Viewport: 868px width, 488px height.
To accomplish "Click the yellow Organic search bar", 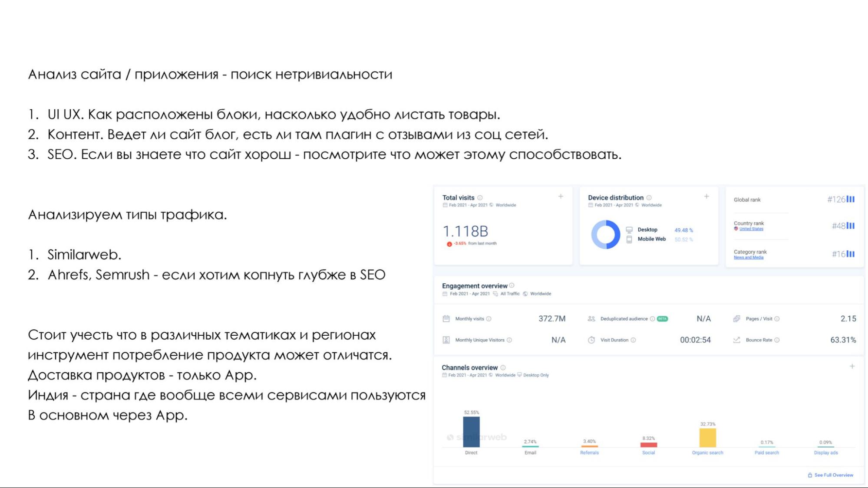I will pyautogui.click(x=707, y=438).
